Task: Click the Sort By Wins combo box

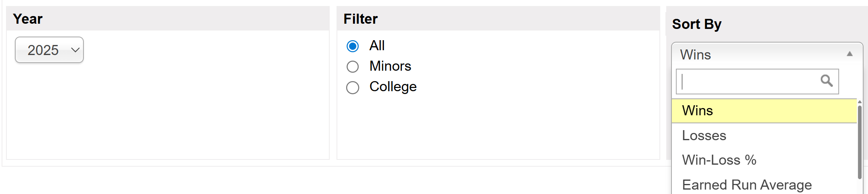Action: click(x=762, y=54)
